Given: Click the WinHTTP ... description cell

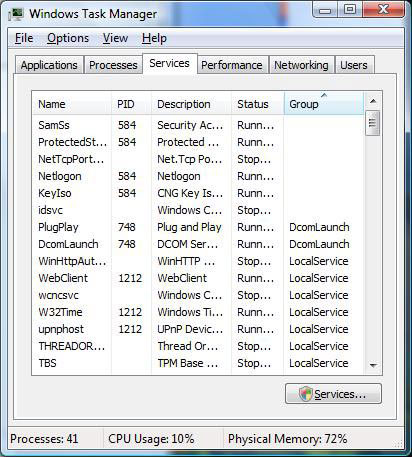Looking at the screenshot, I should (x=186, y=261).
